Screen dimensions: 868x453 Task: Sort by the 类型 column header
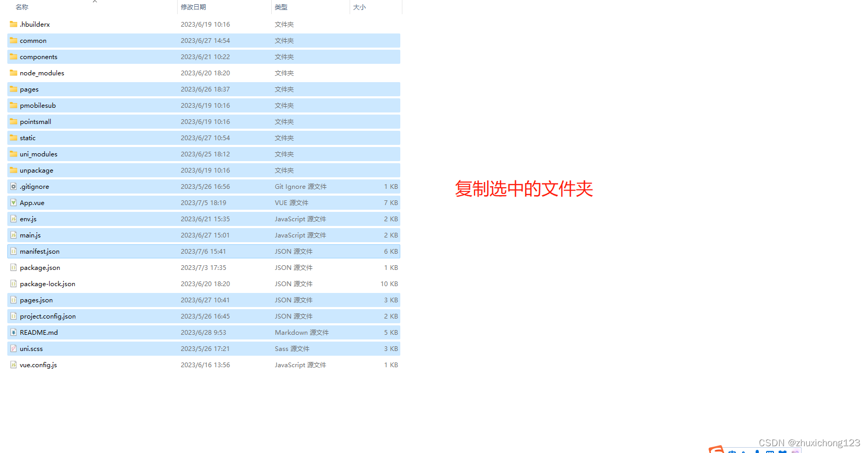click(x=281, y=7)
